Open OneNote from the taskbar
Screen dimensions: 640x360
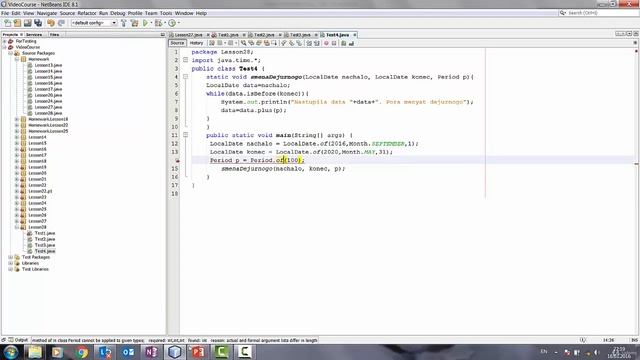(x=151, y=352)
